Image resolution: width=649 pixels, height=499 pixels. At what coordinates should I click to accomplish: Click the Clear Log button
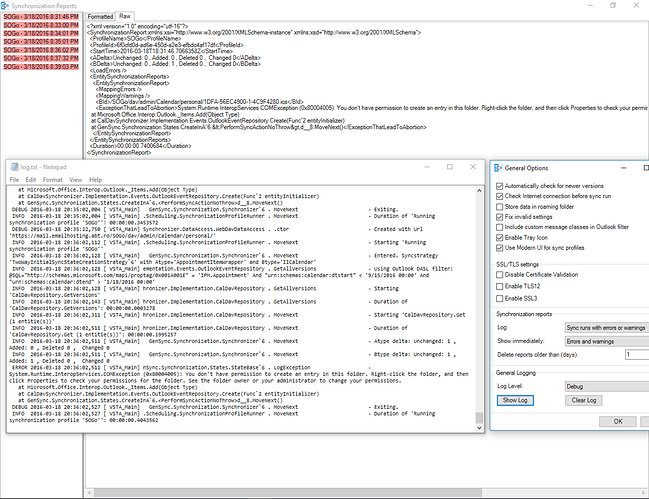point(584,400)
